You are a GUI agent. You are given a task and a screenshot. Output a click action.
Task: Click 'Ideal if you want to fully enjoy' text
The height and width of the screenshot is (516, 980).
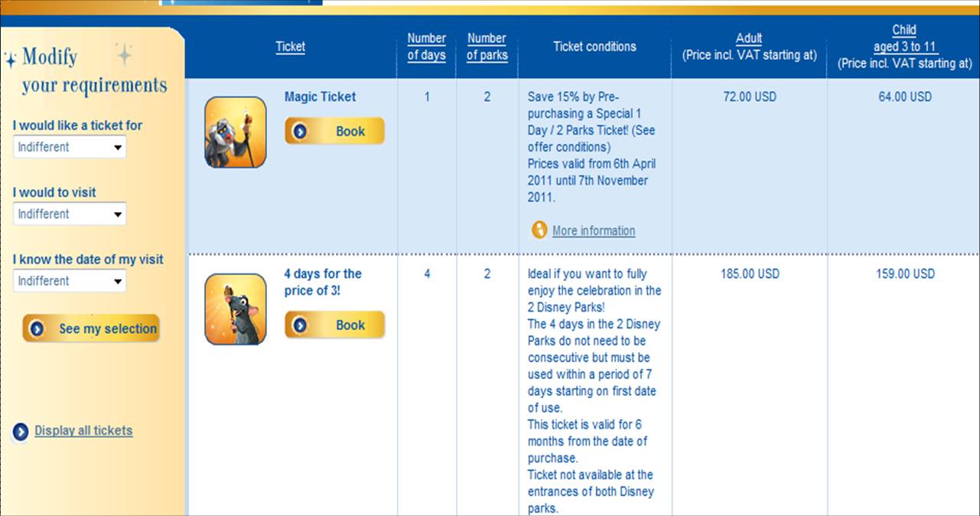594,291
